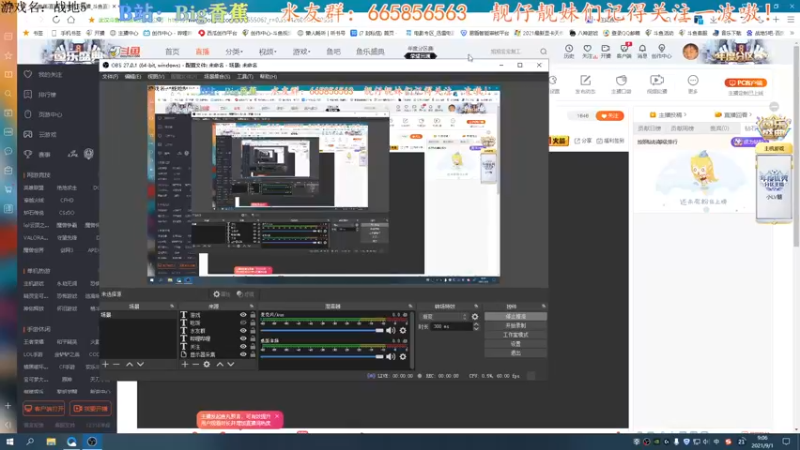Click the Douyu search magnifier icon
The height and width of the screenshot is (450, 800).
(x=543, y=52)
